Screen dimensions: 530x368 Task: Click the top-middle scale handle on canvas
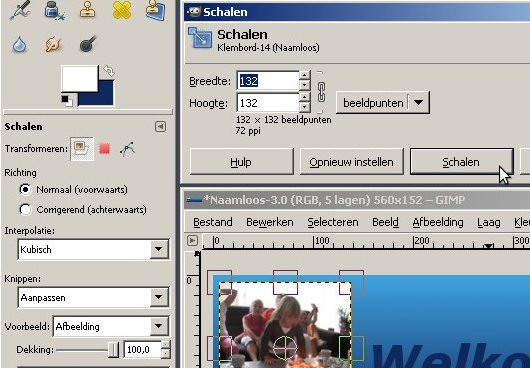(x=285, y=282)
